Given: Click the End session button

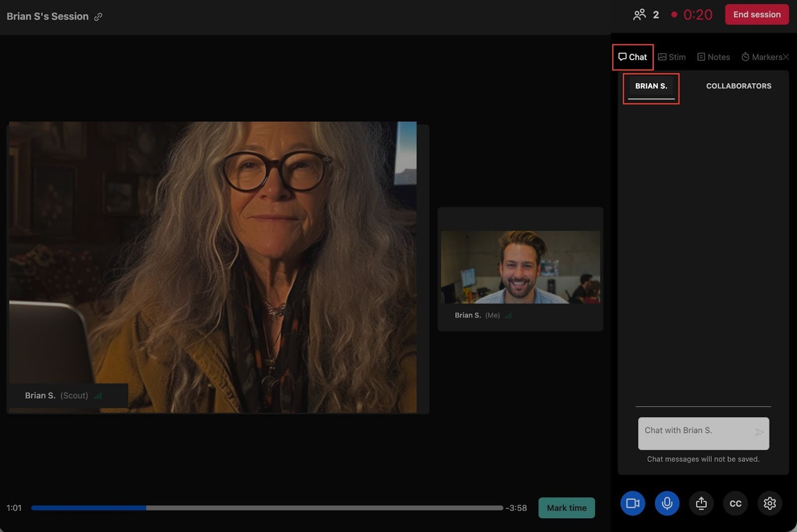Looking at the screenshot, I should [x=756, y=14].
